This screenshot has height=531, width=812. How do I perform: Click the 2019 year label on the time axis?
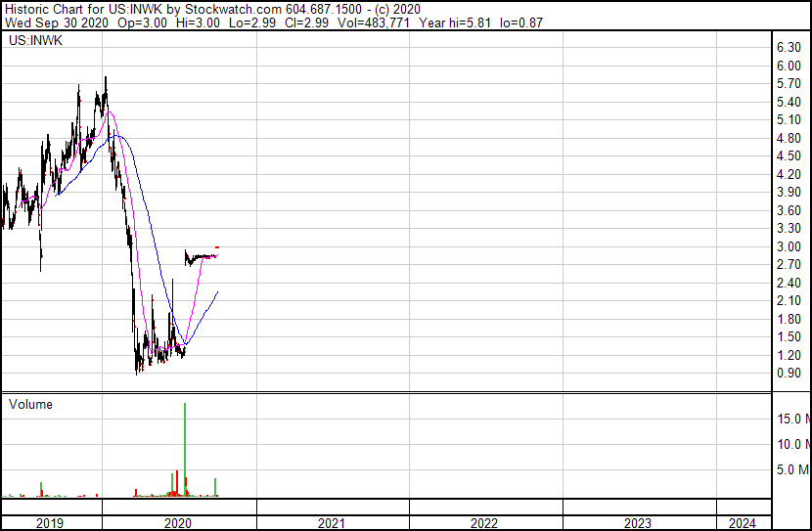50,523
